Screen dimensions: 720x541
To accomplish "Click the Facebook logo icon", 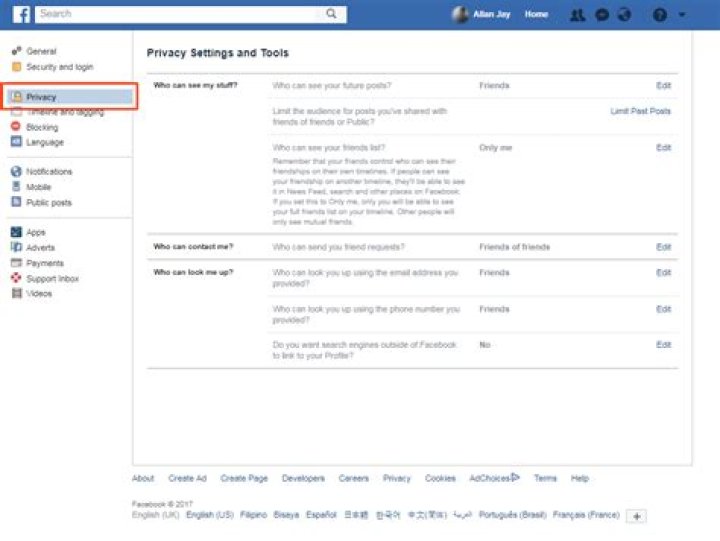I will [21, 14].
